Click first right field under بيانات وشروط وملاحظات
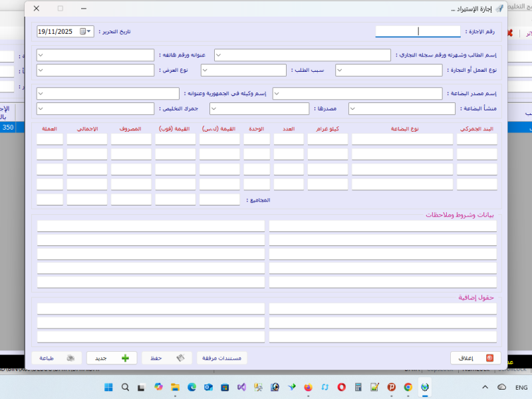 pos(383,226)
